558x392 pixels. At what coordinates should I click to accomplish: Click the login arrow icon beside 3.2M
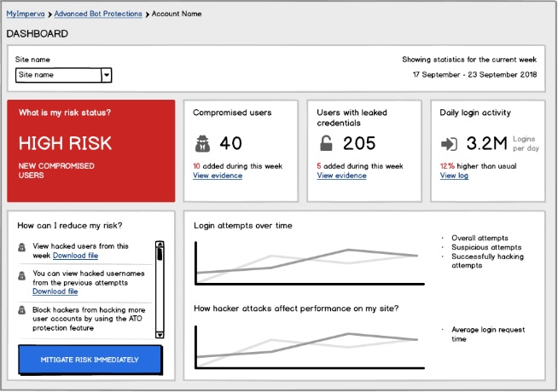click(x=449, y=142)
